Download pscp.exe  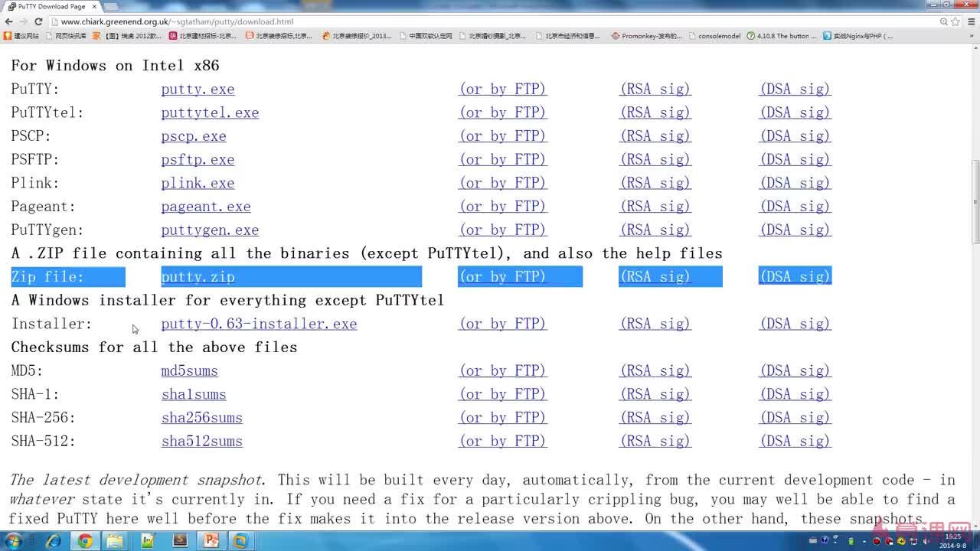pyautogui.click(x=194, y=136)
